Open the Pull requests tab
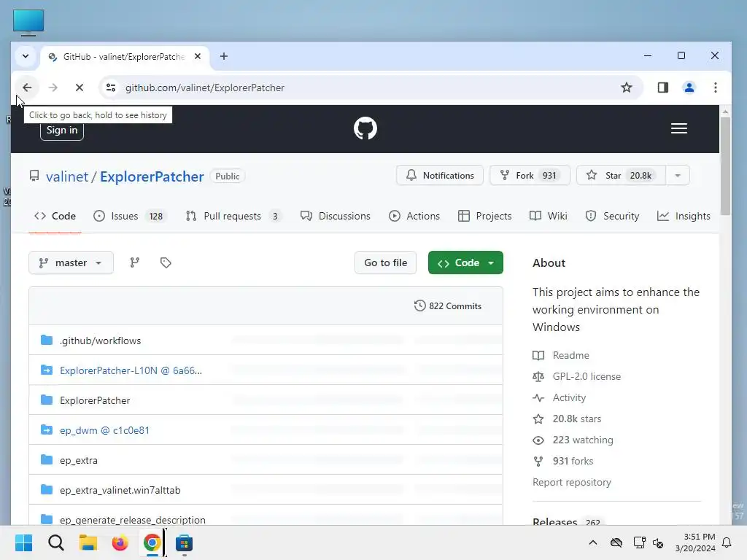Screen dimensions: 747x560 point(233,216)
